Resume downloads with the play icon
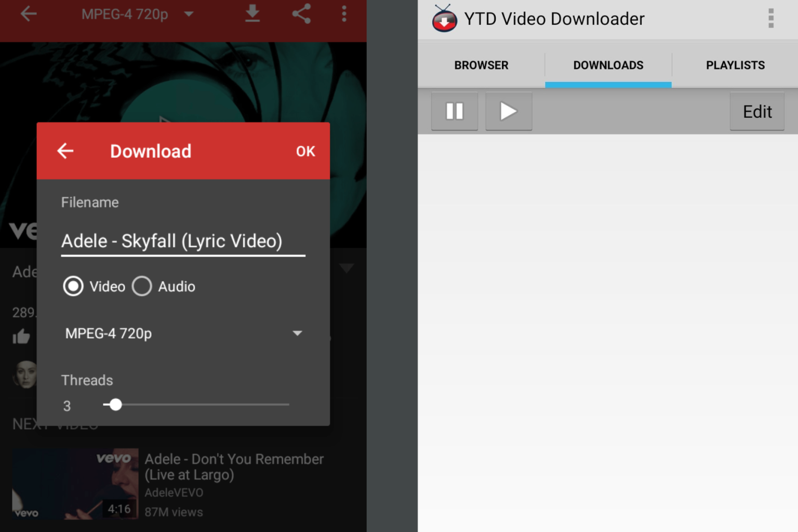This screenshot has height=532, width=798. [x=508, y=111]
